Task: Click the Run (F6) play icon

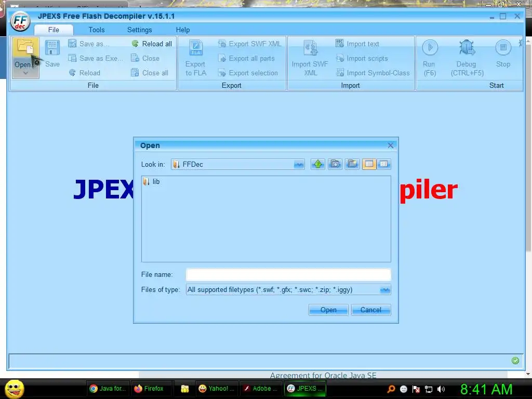Action: pyautogui.click(x=430, y=47)
